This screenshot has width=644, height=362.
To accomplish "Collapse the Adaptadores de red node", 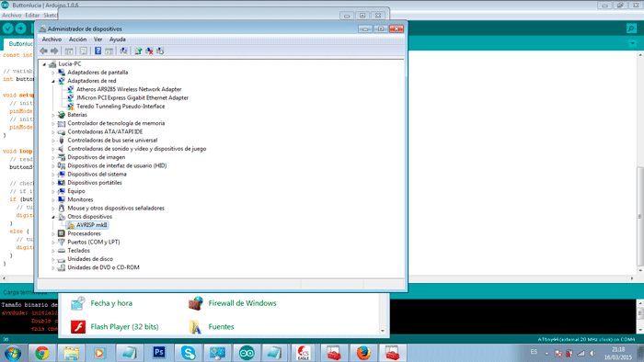I will [x=53, y=81].
